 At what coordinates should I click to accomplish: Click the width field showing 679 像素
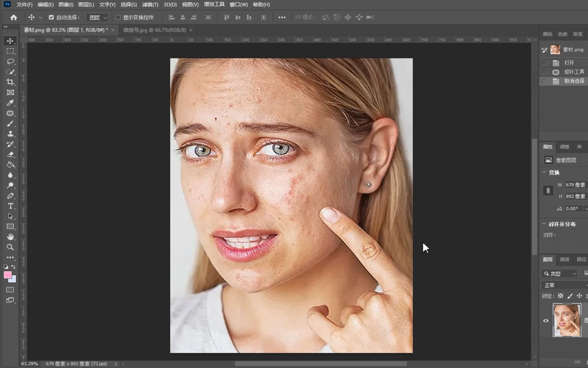(575, 185)
